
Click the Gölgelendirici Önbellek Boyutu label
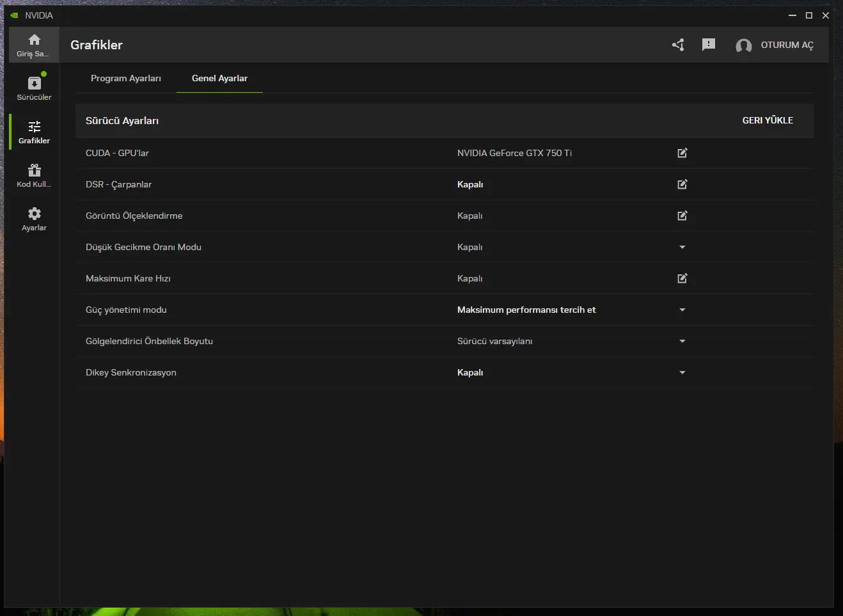coord(149,341)
